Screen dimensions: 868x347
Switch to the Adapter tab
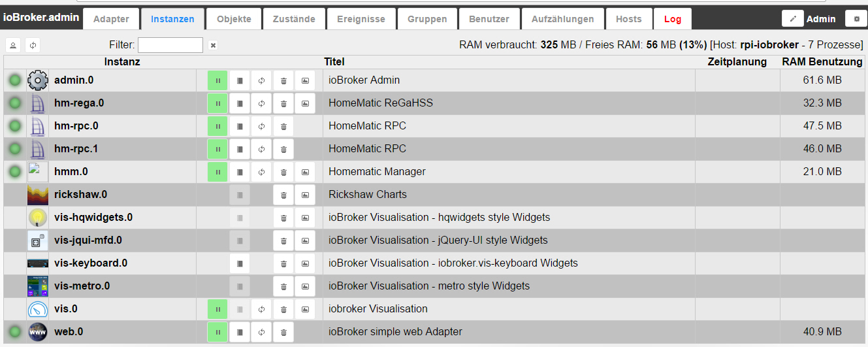click(111, 19)
